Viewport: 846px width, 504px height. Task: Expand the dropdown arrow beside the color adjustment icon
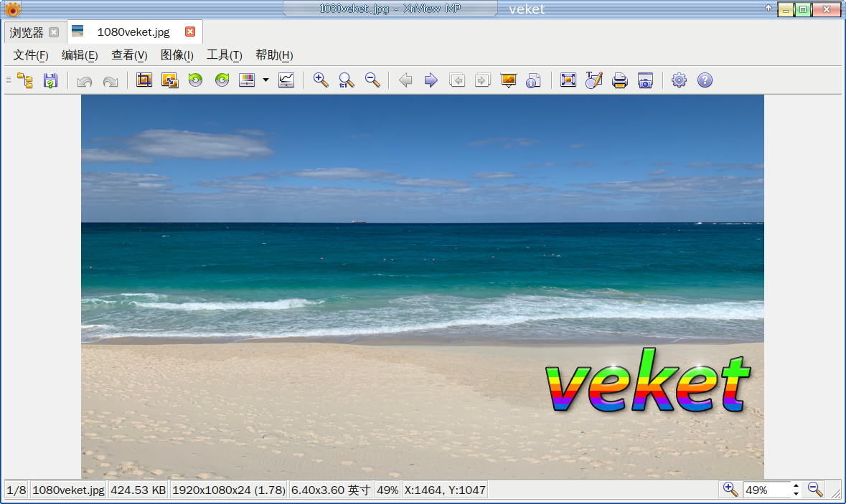point(266,80)
